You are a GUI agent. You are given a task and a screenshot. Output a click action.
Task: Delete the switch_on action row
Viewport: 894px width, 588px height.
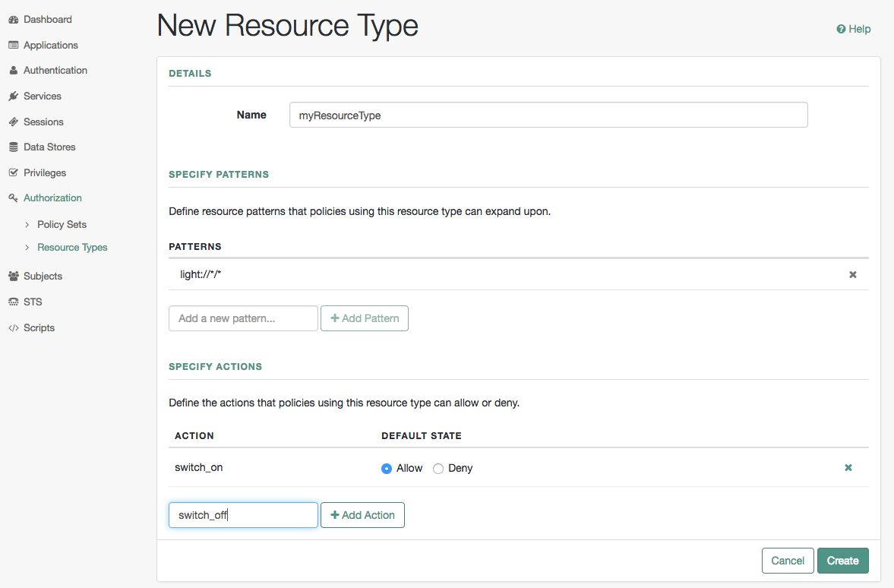click(x=848, y=468)
